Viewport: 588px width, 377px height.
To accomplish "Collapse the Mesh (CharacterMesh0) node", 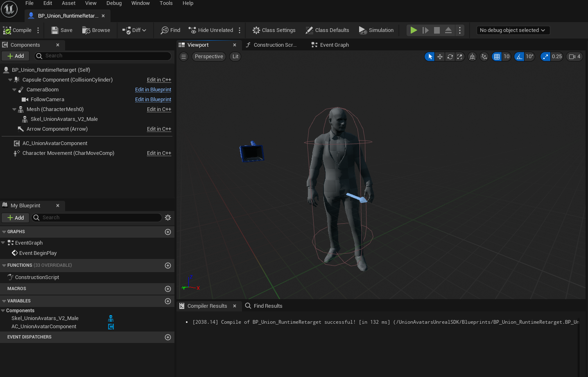I will pyautogui.click(x=14, y=109).
